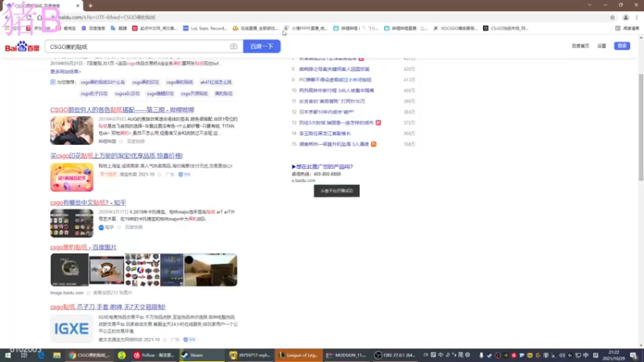
Task: Click the Baidu logo
Action: (22, 47)
